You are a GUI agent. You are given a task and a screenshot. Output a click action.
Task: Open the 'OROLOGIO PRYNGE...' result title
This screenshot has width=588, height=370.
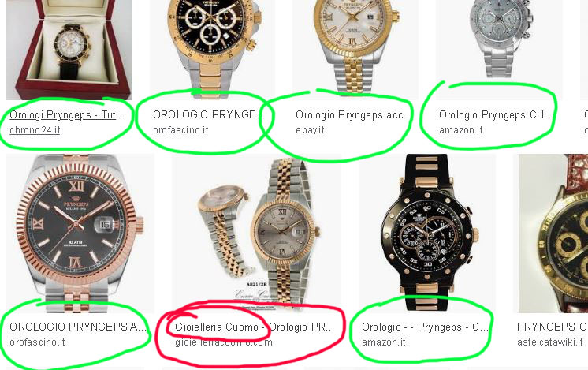pos(209,115)
